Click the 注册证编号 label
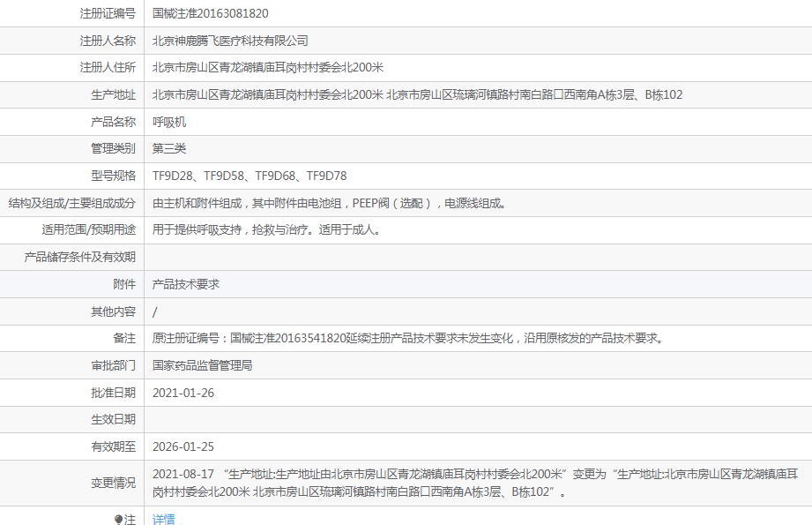This screenshot has height=525, width=812. click(x=108, y=13)
